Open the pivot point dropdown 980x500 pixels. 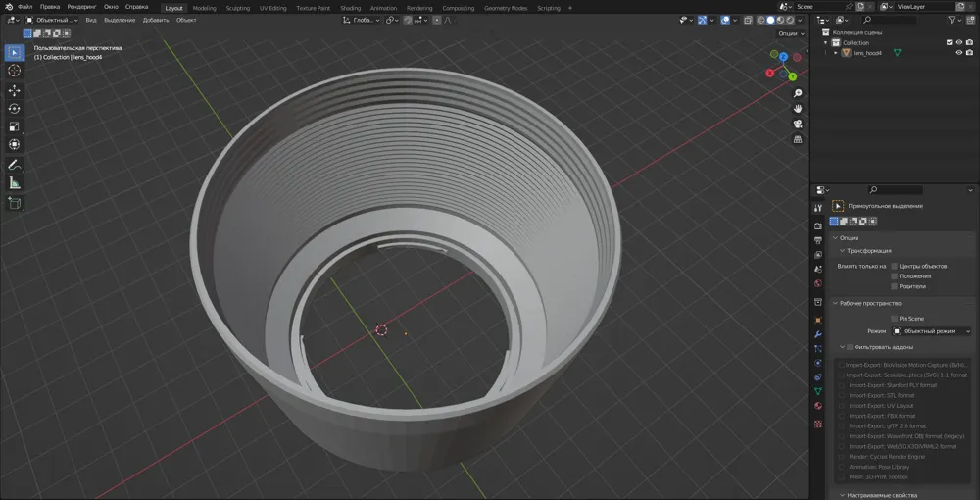click(393, 20)
